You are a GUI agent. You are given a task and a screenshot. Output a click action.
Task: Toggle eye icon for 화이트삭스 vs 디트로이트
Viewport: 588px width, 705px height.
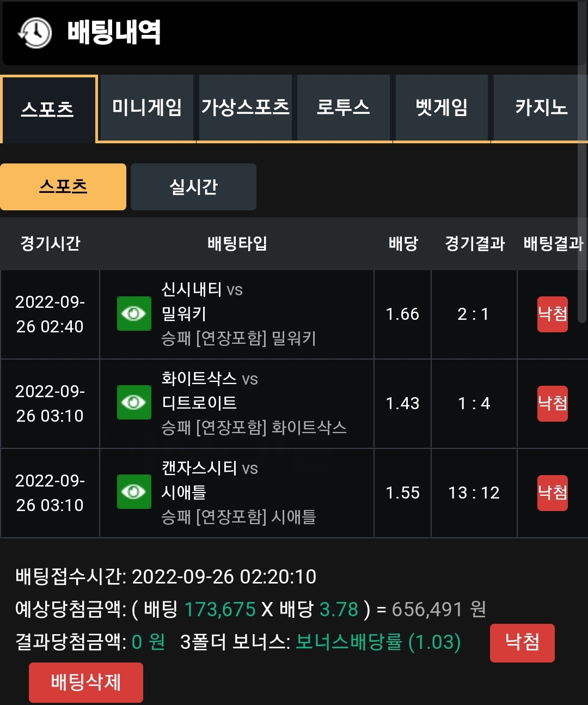(x=134, y=402)
